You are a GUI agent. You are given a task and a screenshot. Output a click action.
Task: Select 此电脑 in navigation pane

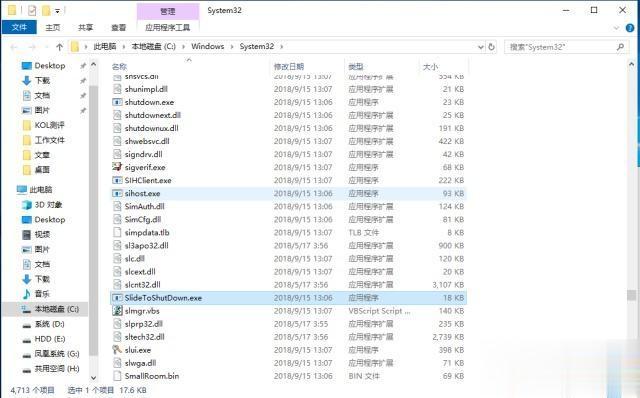tap(41, 190)
